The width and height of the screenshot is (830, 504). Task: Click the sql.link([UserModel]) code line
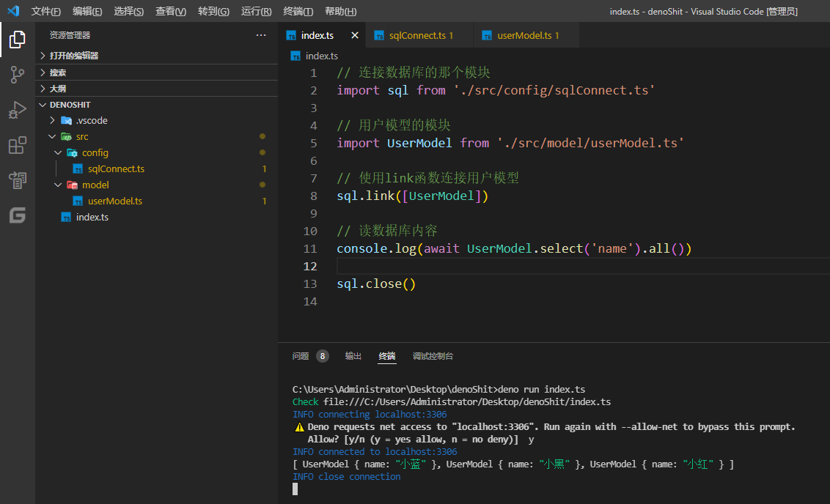[x=412, y=196]
